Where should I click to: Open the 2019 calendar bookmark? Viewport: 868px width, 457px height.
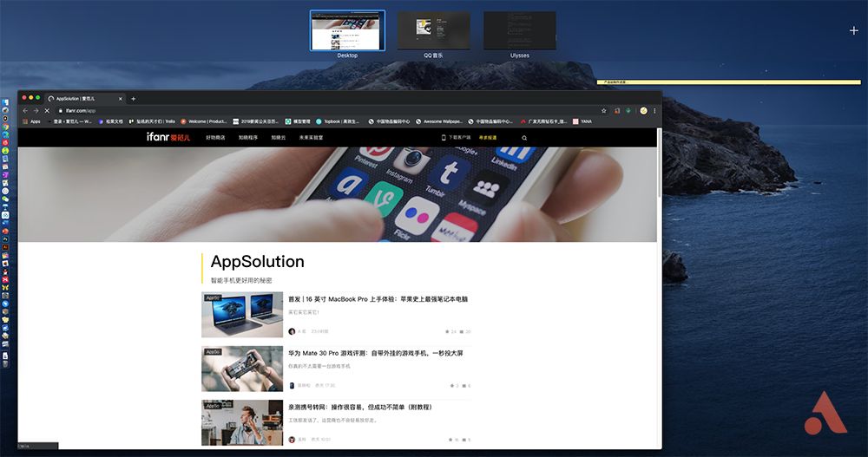(256, 121)
